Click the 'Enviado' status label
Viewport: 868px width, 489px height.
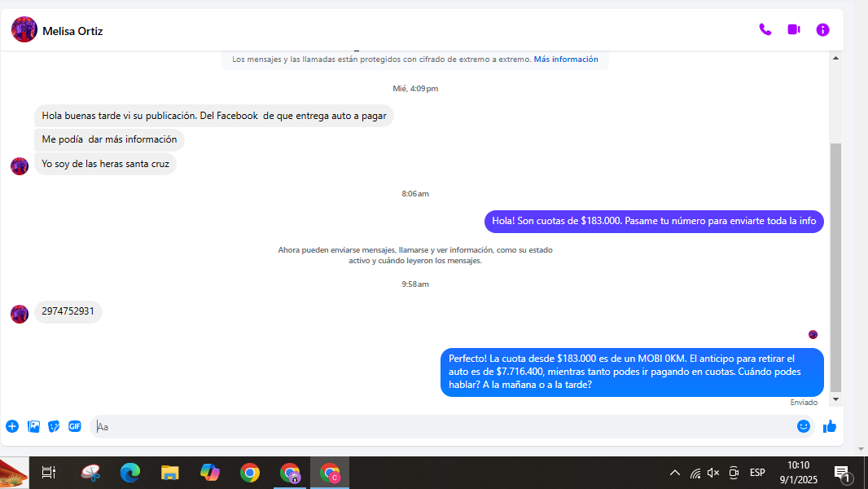pyautogui.click(x=804, y=403)
